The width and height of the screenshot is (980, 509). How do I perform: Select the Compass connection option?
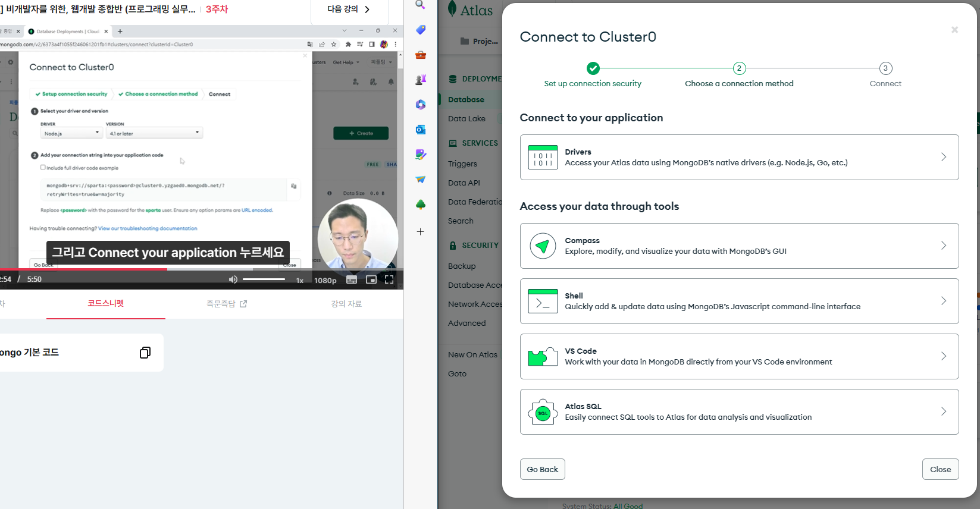[739, 246]
